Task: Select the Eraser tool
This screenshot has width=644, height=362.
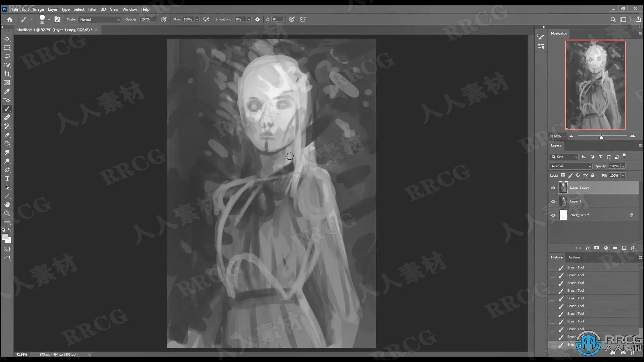Action: 7,135
